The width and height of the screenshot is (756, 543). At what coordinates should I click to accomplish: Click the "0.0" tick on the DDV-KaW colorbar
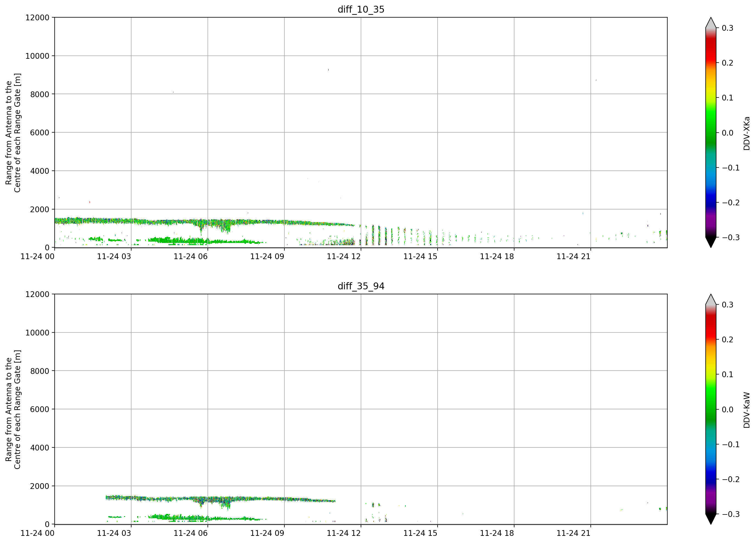[x=728, y=409]
